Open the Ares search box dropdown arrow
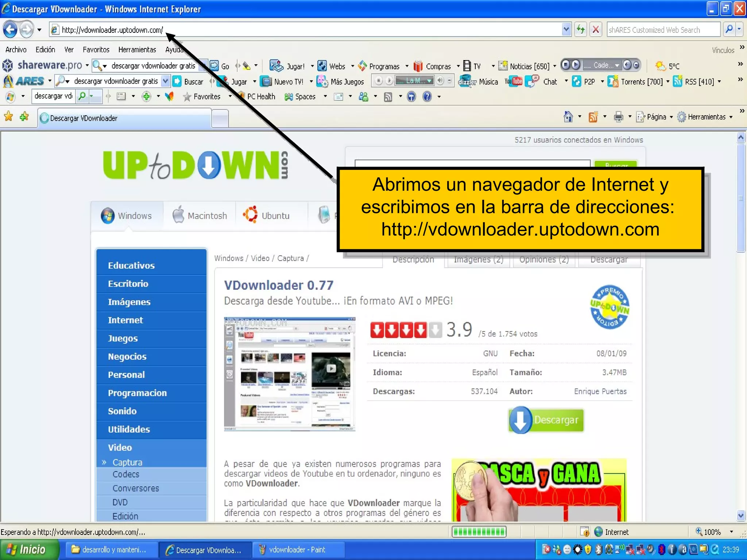 click(166, 81)
